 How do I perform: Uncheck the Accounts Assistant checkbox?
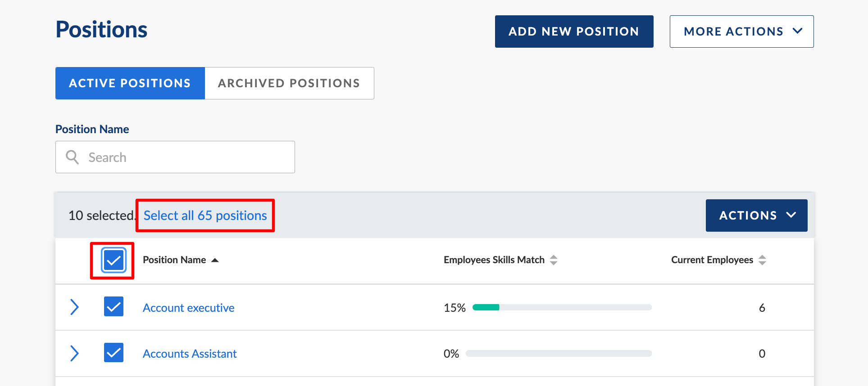(x=114, y=353)
